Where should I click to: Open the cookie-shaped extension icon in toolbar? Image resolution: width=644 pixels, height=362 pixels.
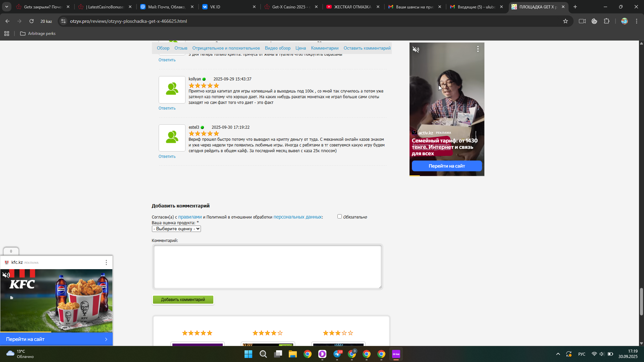point(594,21)
